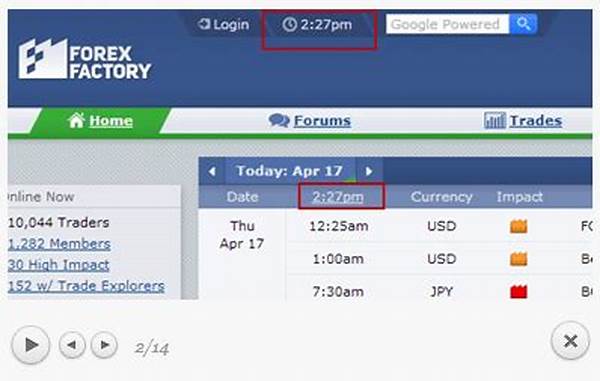This screenshot has height=381, width=600.
Task: Go to the next day in the calendar
Action: (x=368, y=171)
